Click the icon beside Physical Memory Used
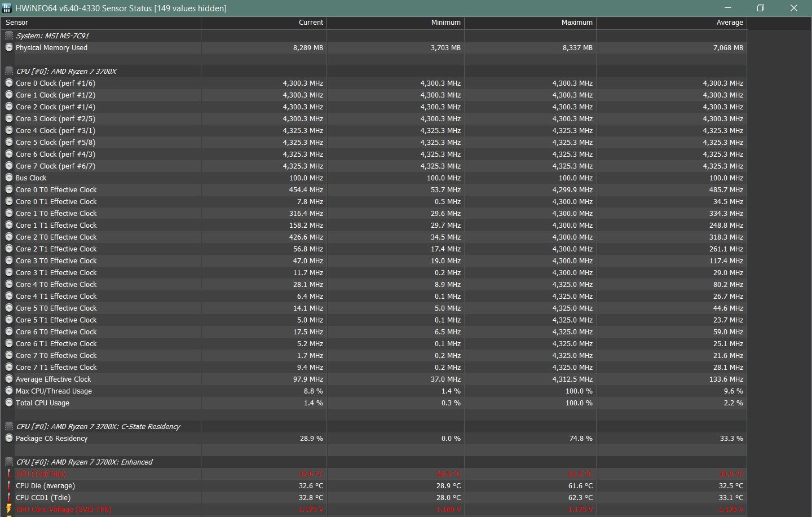 (x=8, y=47)
